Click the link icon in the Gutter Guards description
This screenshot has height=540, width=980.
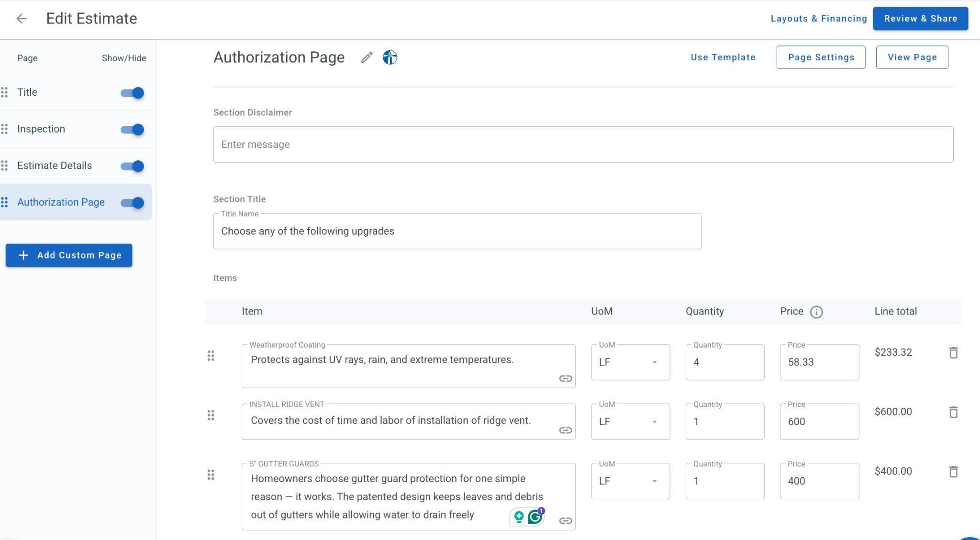[566, 521]
